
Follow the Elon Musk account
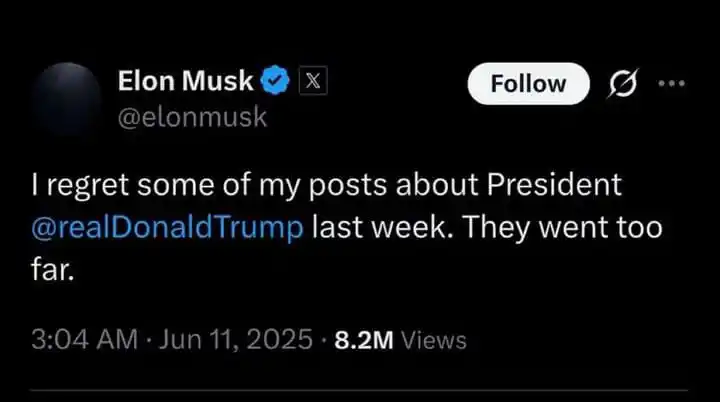click(529, 85)
